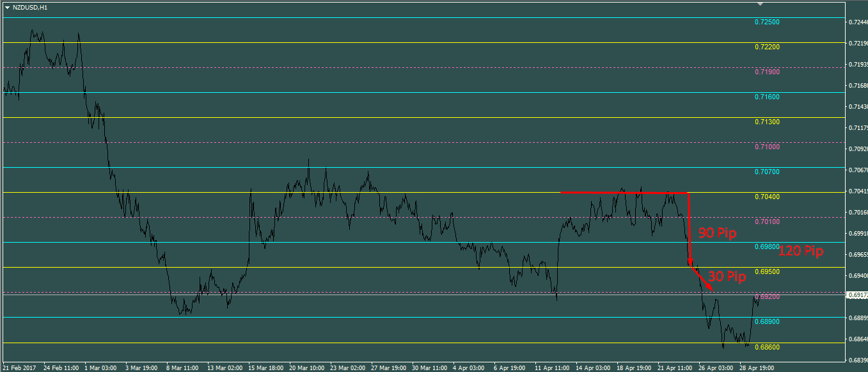This screenshot has width=868, height=372.
Task: Click the yellow 0.71300 level label
Action: (x=767, y=122)
